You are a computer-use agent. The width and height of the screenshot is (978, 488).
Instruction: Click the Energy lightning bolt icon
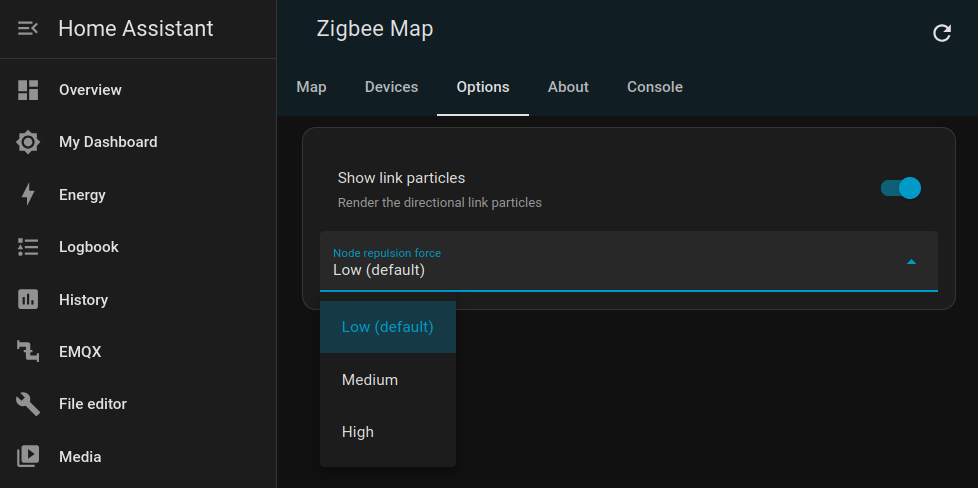click(28, 195)
